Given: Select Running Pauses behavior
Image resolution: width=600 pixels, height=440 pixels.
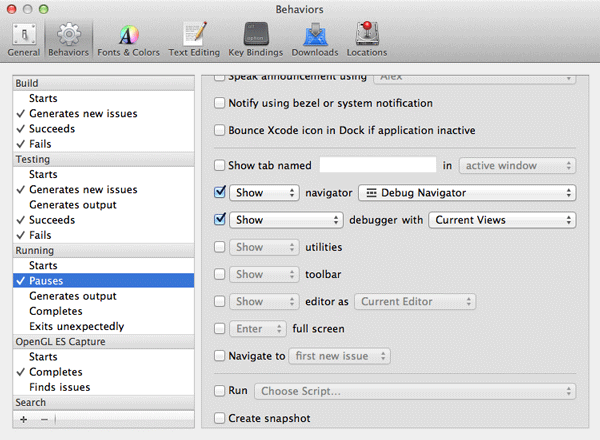Looking at the screenshot, I should click(x=103, y=281).
